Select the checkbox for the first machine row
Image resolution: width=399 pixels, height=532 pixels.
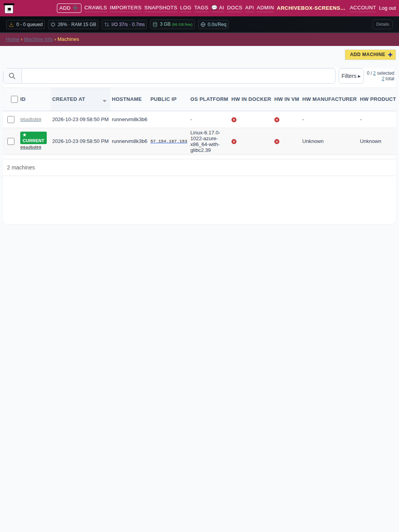tap(11, 120)
